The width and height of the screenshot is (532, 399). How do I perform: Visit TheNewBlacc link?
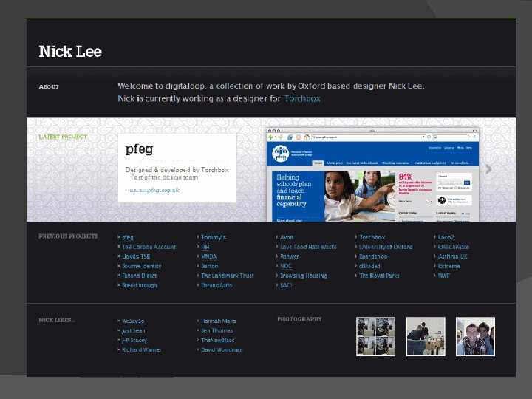[x=217, y=340]
